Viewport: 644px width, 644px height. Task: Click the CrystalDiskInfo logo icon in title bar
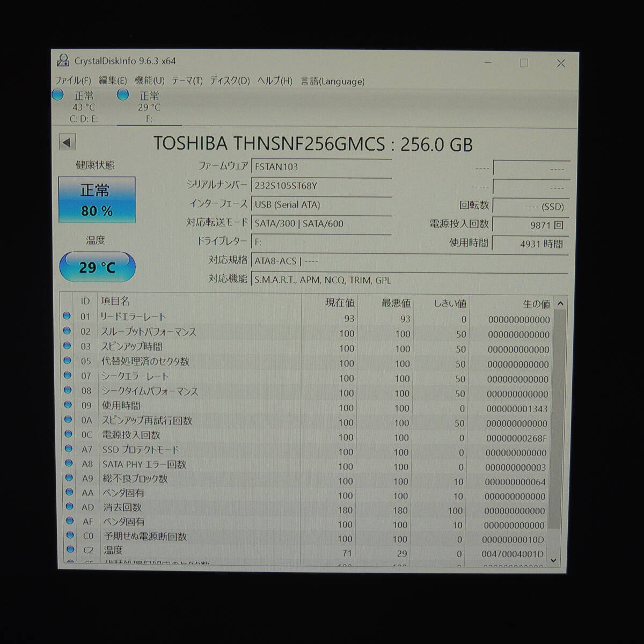[x=64, y=62]
